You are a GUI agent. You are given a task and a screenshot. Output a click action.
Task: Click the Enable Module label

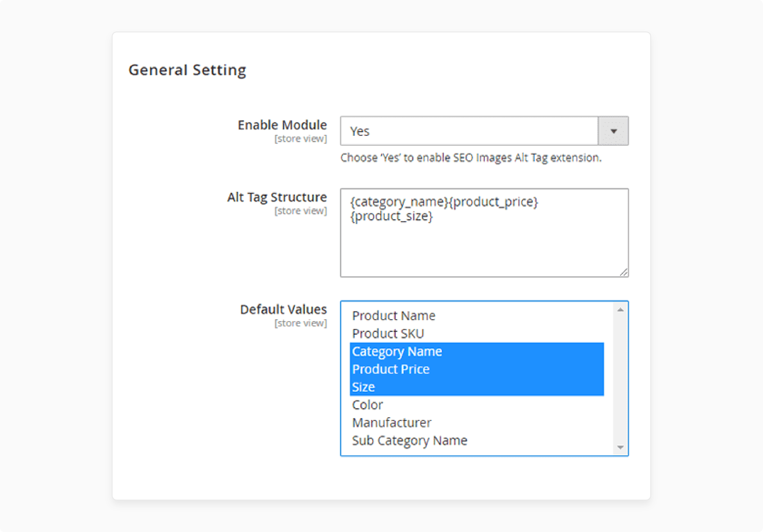click(282, 125)
